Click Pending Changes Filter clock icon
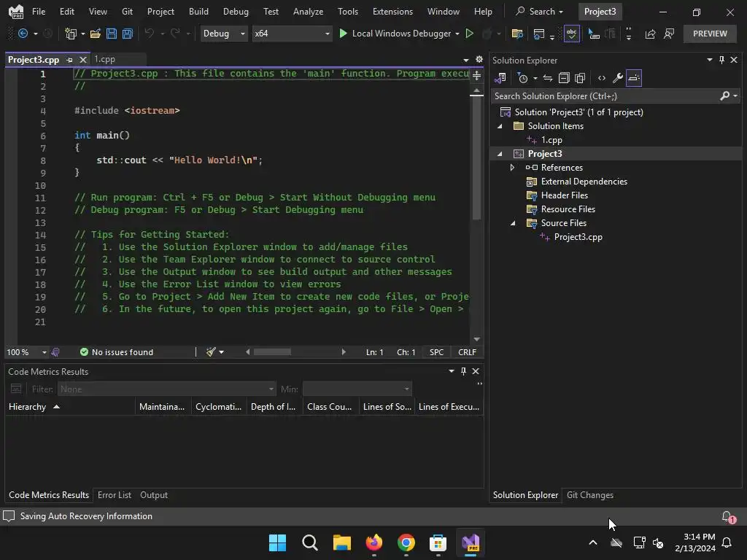The width and height of the screenshot is (747, 560). (522, 78)
